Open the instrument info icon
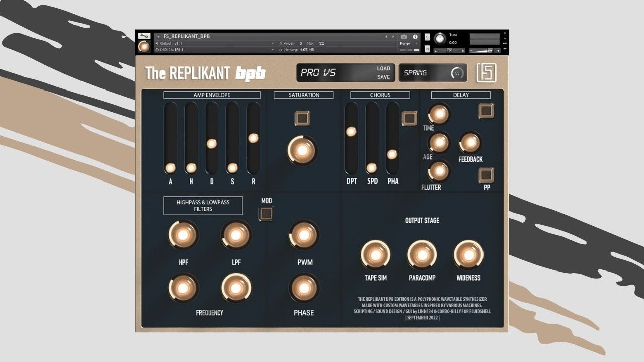Image resolution: width=644 pixels, height=362 pixels. tap(415, 37)
